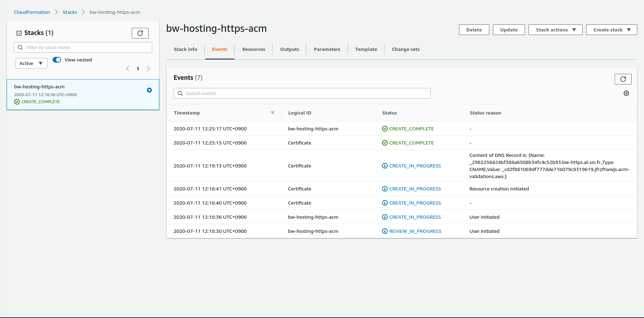This screenshot has width=644, height=318.
Task: Expand the Stack actions dropdown
Action: pyautogui.click(x=555, y=30)
